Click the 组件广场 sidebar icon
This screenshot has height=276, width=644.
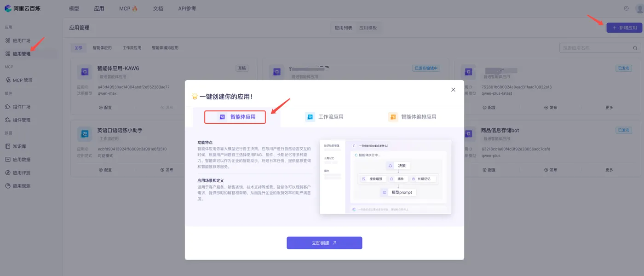pyautogui.click(x=8, y=107)
